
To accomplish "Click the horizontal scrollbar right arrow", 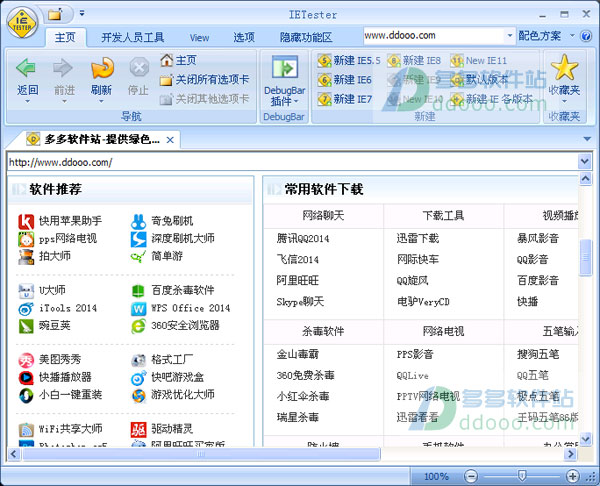I will [x=571, y=454].
